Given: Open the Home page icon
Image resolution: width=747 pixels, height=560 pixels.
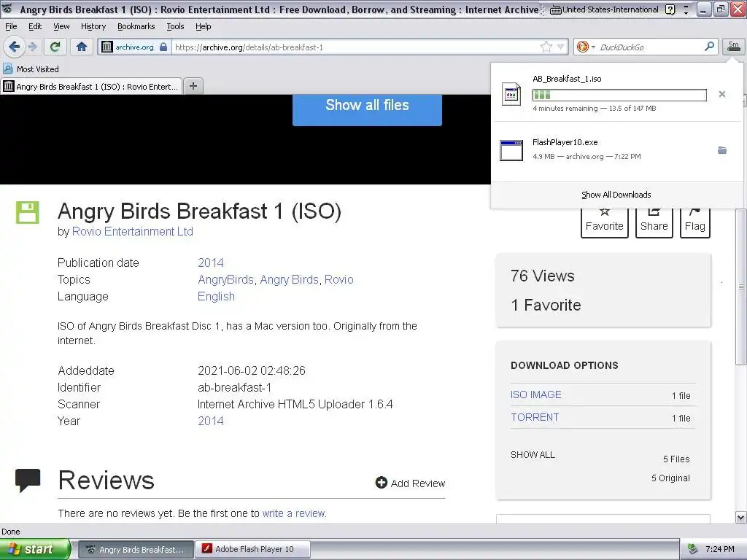Looking at the screenshot, I should tap(82, 47).
